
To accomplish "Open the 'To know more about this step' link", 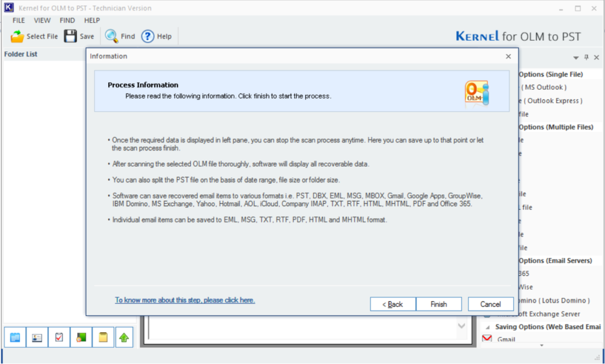I will 185,300.
